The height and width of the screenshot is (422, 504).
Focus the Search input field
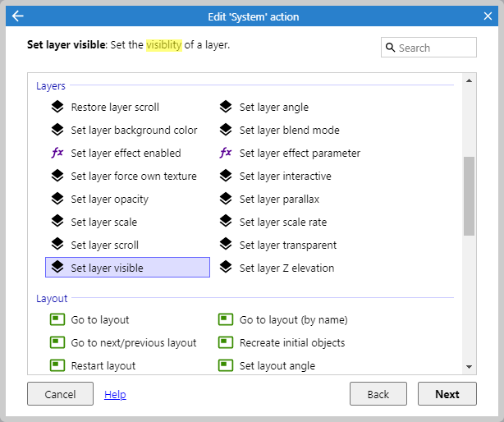click(428, 48)
